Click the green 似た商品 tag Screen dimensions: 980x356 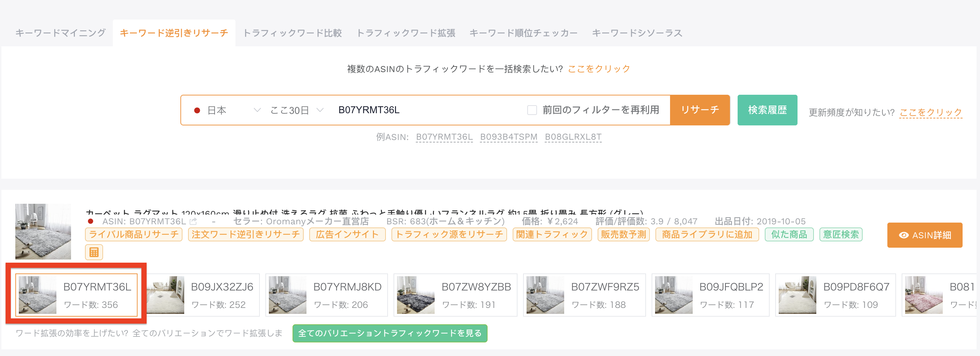pos(789,234)
